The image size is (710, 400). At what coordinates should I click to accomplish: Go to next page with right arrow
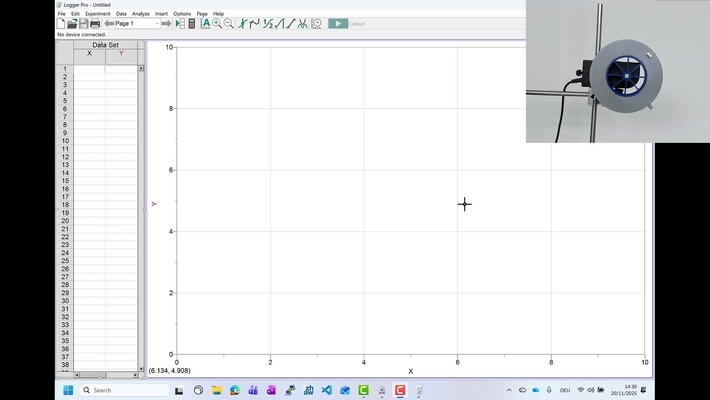(166, 24)
